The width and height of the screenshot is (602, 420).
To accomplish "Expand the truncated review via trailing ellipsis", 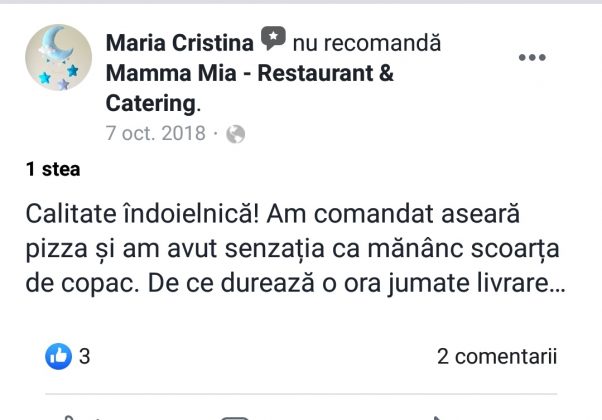I will click(x=557, y=285).
